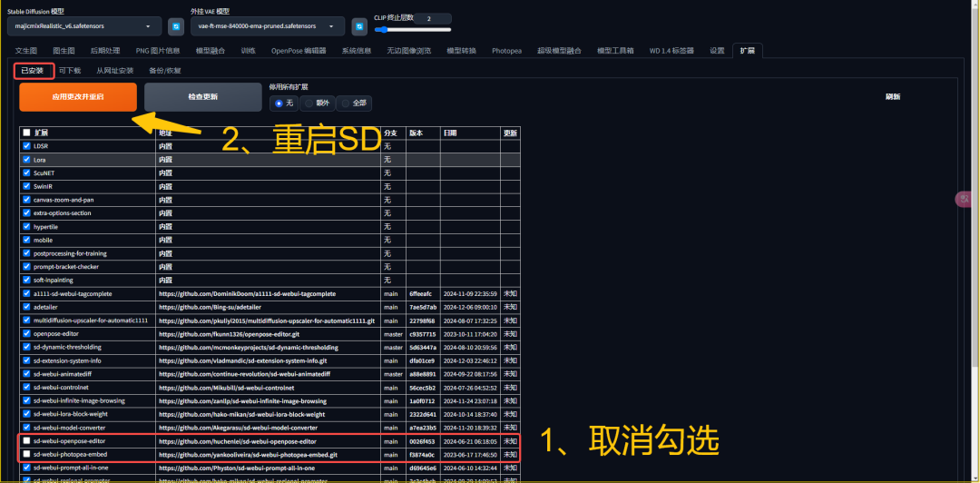Check the sd-webui-openpose-editor checkbox
This screenshot has width=980, height=483.
pos(26,440)
